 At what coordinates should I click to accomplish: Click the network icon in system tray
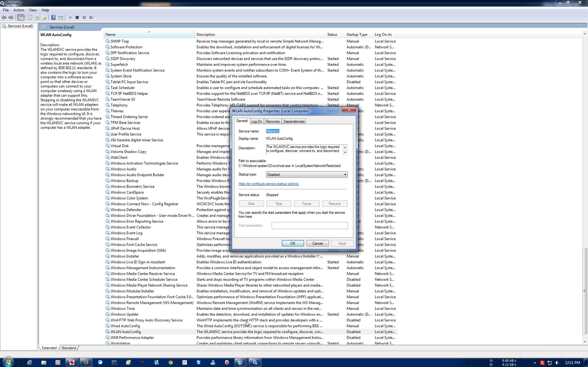point(550,363)
